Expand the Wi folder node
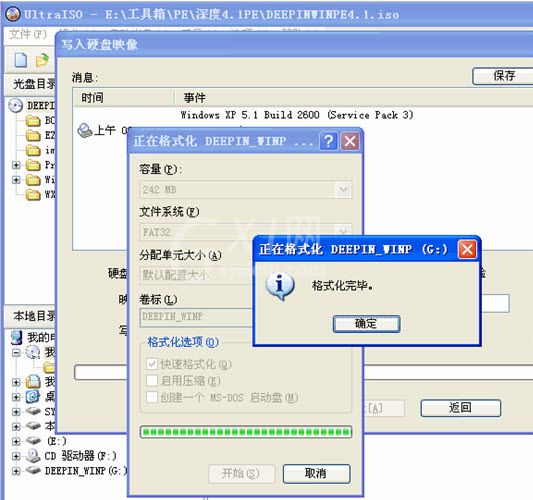The height and width of the screenshot is (500, 533). pos(16,179)
